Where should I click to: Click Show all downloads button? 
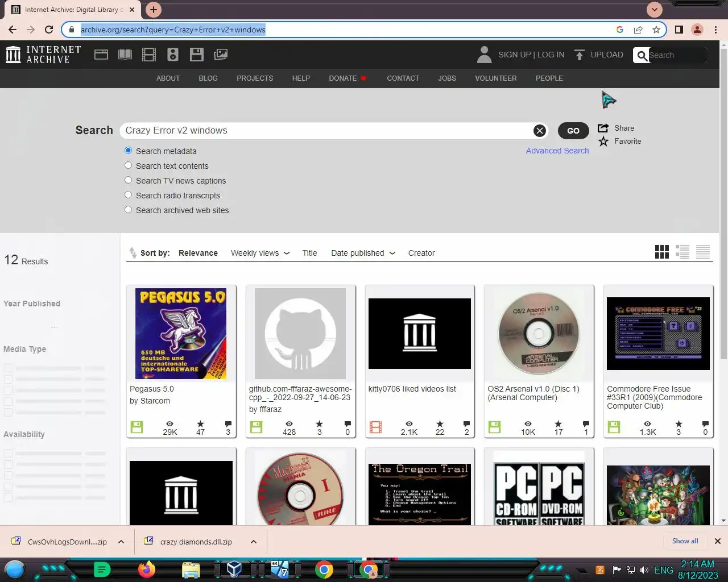click(x=685, y=541)
